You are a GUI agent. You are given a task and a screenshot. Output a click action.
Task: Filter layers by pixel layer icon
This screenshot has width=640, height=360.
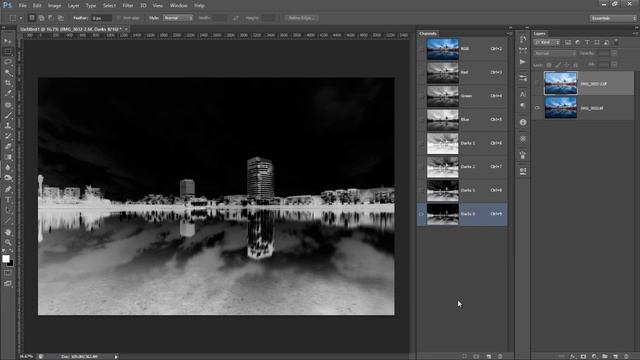pos(568,42)
